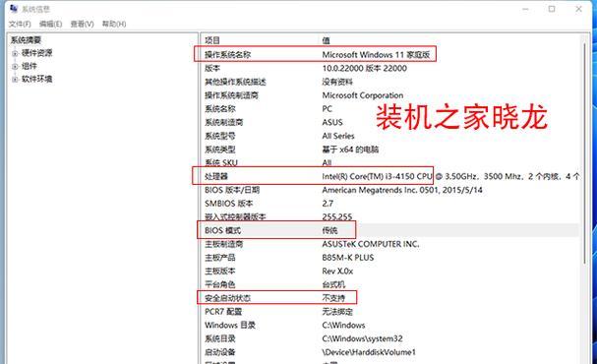Click the 没有资料 value
The image size is (597, 364).
point(337,82)
